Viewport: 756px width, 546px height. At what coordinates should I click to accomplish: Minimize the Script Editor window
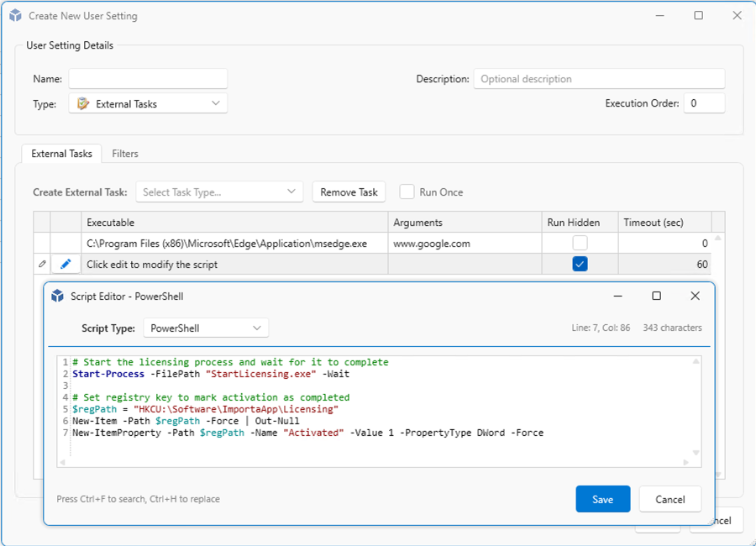[x=618, y=296]
